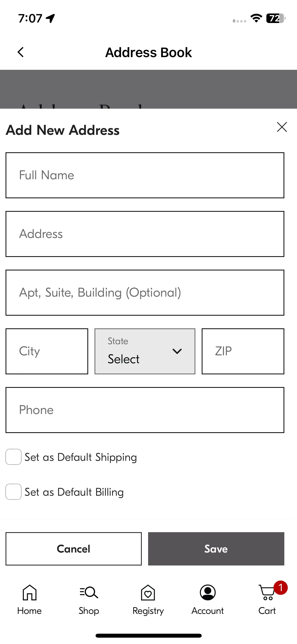Tap the Wi-Fi status icon
Viewport: 297px width, 644px height.
point(256,18)
